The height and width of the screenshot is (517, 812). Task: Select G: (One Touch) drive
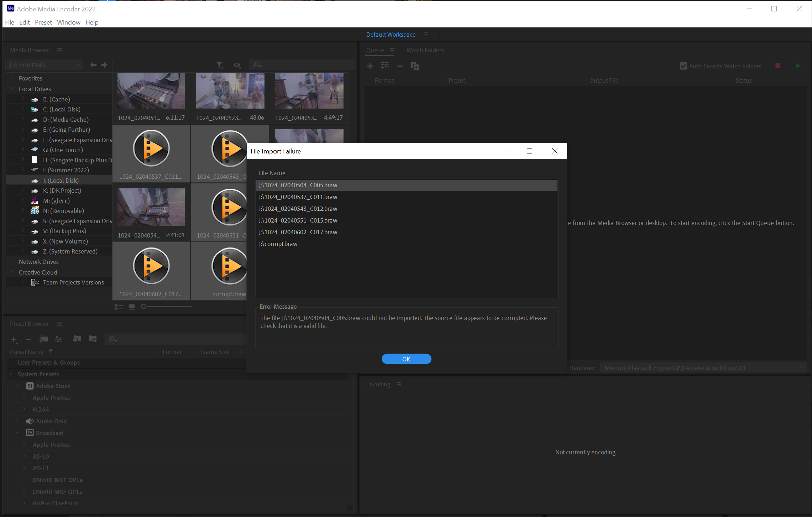(x=63, y=150)
